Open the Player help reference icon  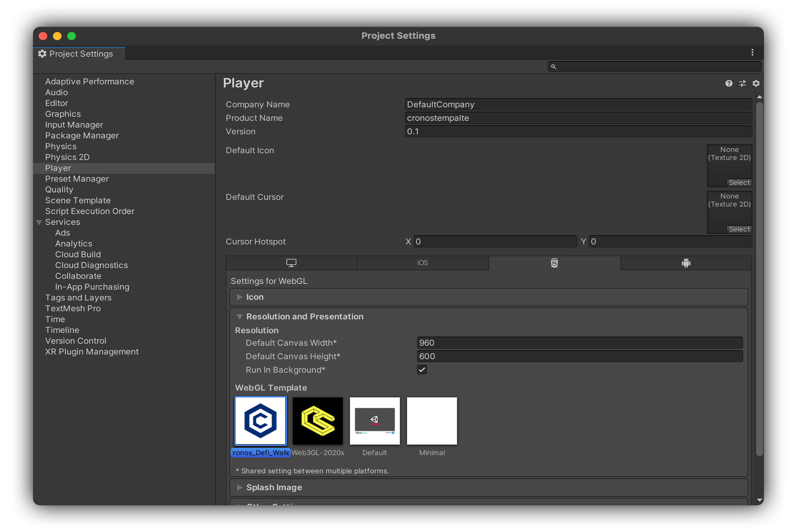728,83
